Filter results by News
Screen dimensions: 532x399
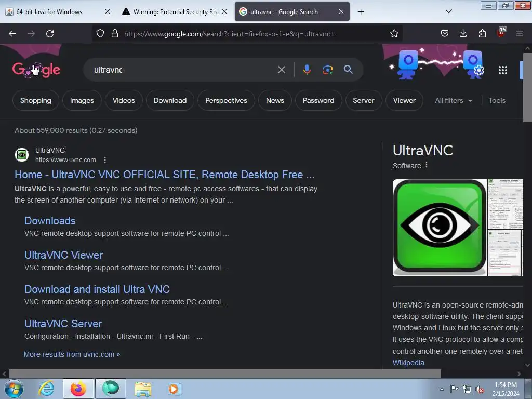[x=275, y=100]
